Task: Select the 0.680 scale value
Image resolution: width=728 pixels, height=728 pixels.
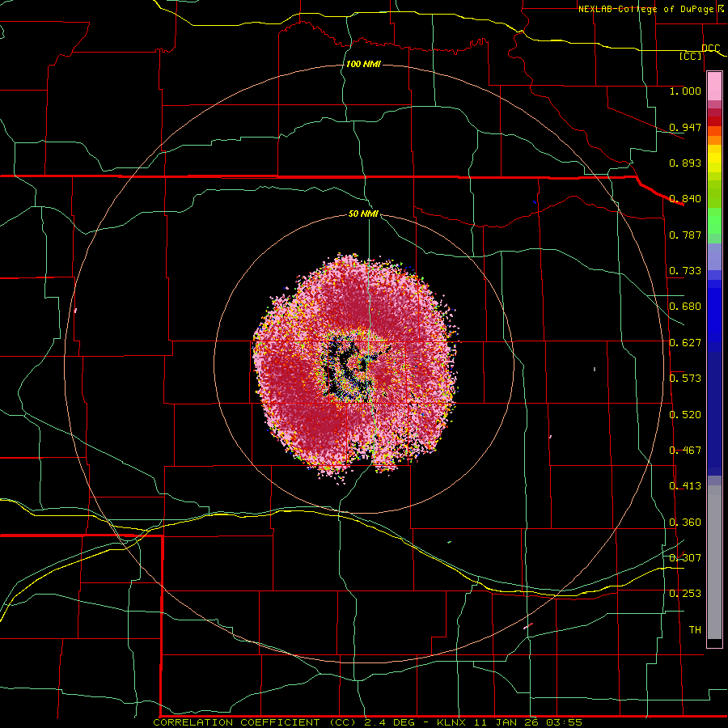Action: point(685,307)
